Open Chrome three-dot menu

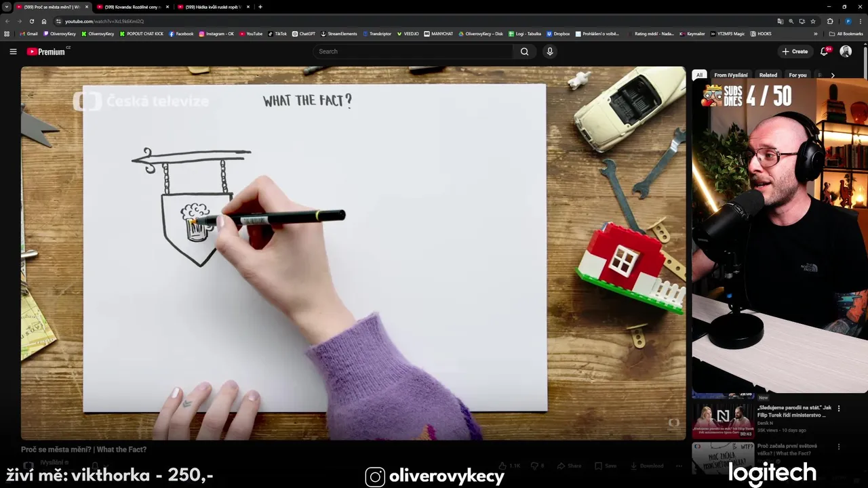click(861, 21)
